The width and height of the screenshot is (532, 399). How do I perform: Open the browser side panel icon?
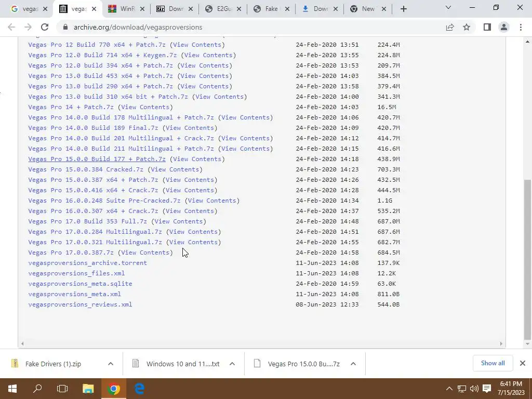click(x=487, y=27)
